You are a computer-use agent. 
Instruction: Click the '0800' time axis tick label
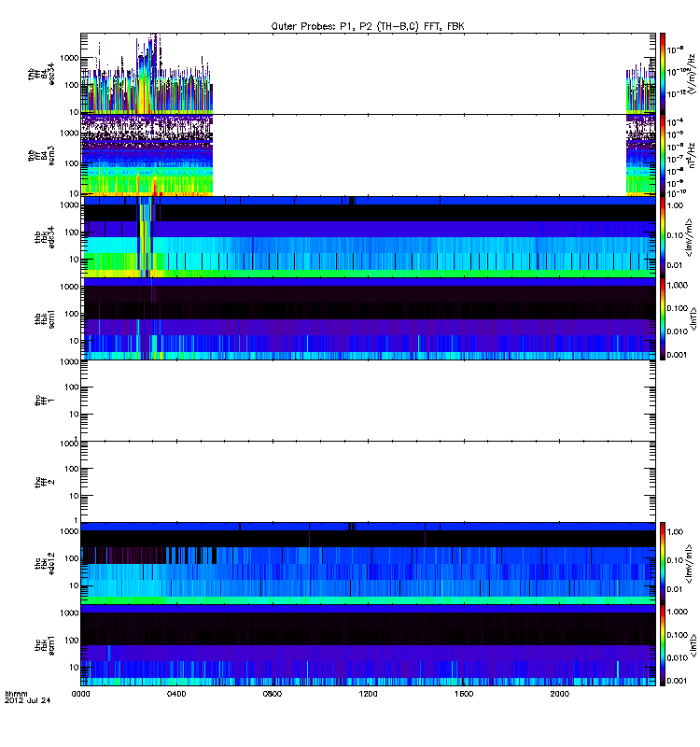(x=272, y=694)
